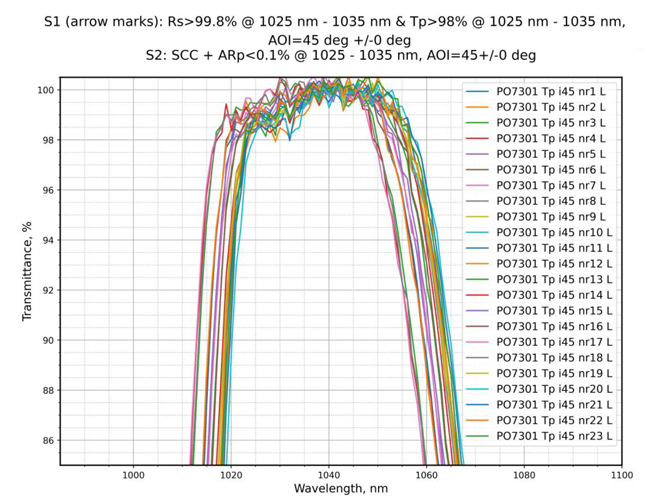Click the 1040 tick on the wavelength axis

[x=329, y=474]
